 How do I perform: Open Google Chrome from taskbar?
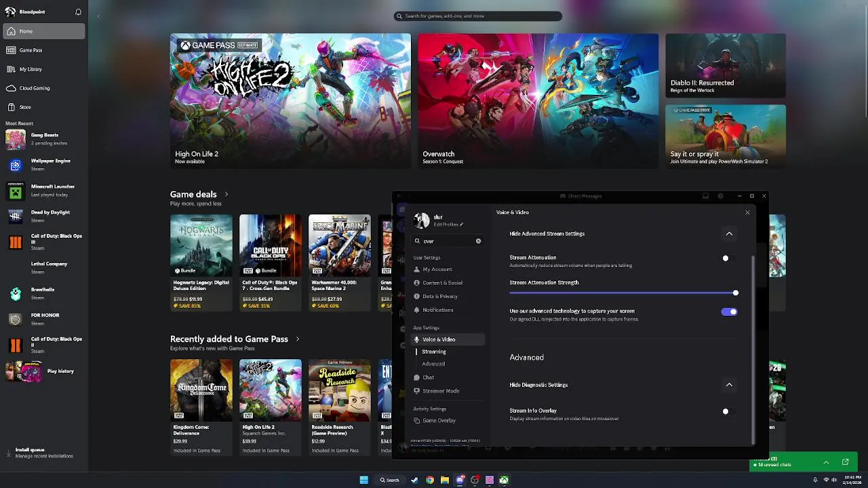(x=430, y=480)
